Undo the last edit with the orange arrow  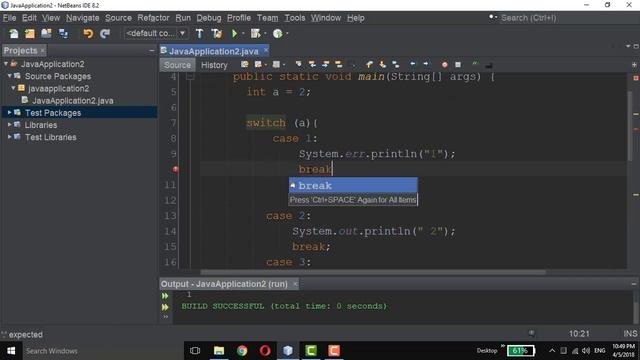pos(88,33)
